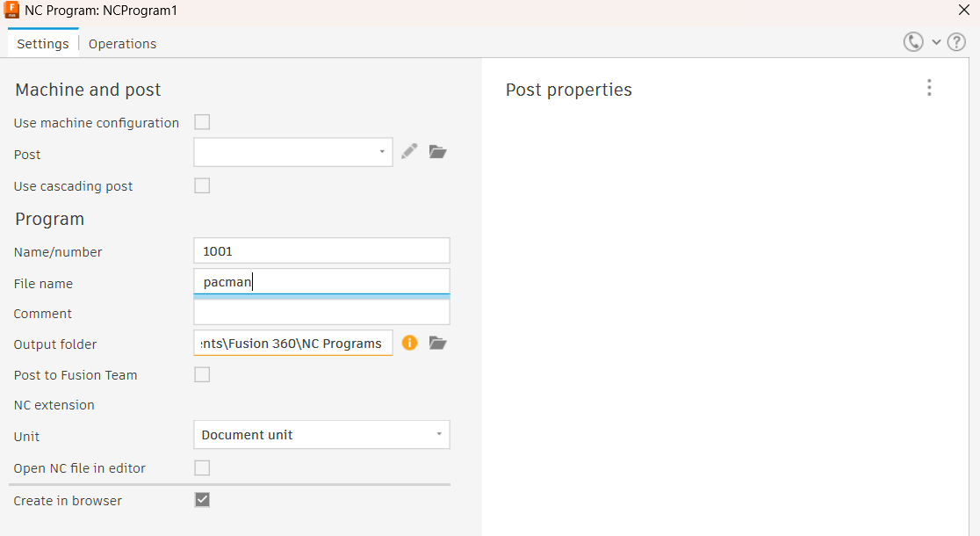Open the post library folder icon

[437, 151]
